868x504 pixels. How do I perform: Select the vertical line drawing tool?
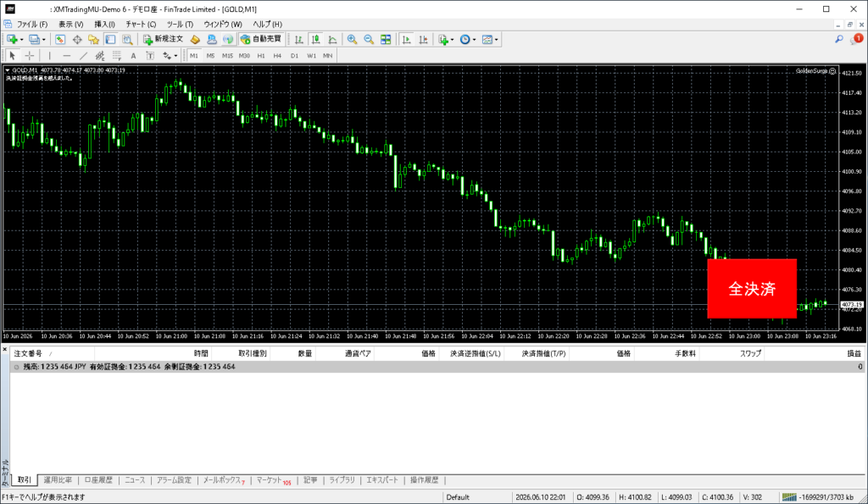coord(50,55)
